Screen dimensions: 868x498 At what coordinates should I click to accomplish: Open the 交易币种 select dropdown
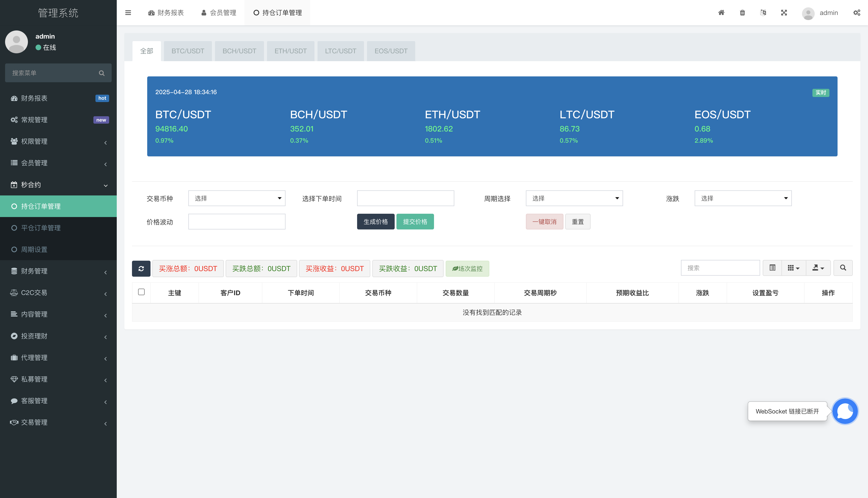point(237,198)
